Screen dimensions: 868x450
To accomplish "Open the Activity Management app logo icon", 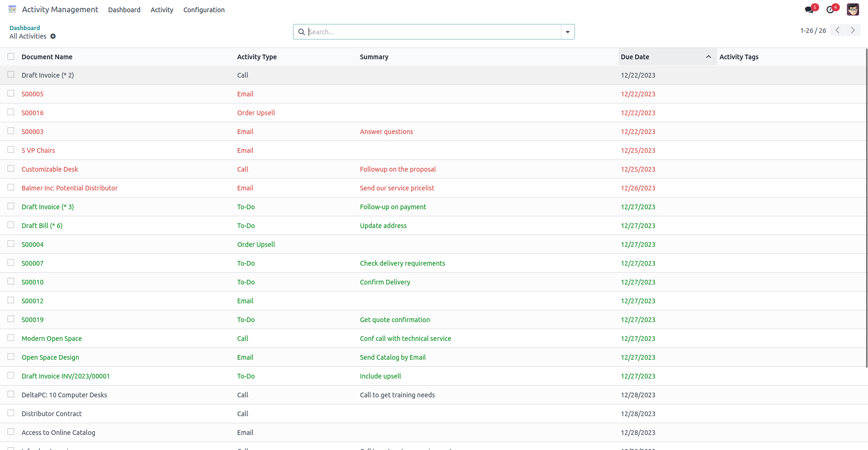I will pos(12,9).
